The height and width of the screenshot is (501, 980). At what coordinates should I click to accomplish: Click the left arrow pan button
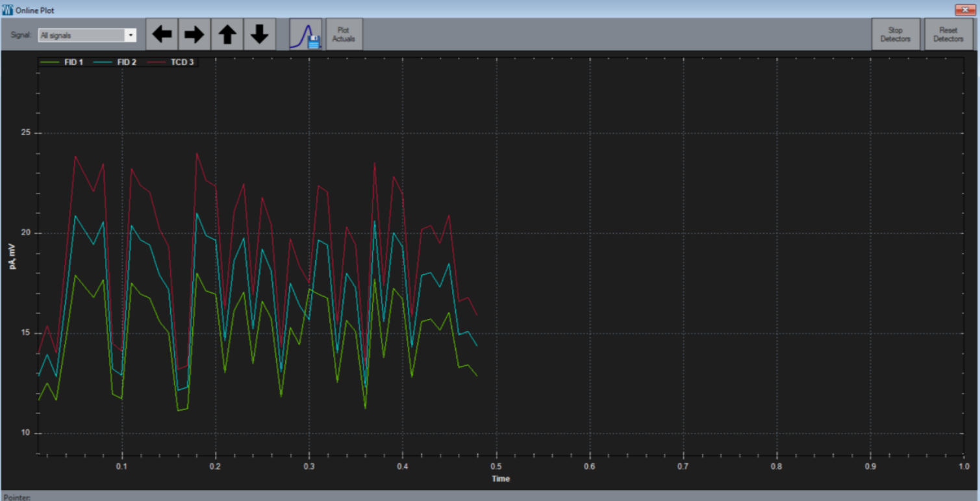coord(162,34)
